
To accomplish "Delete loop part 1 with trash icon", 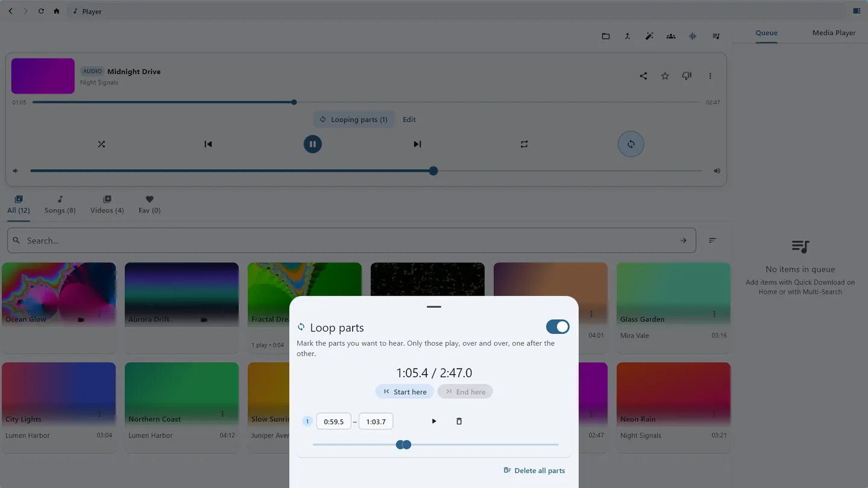I will point(459,421).
